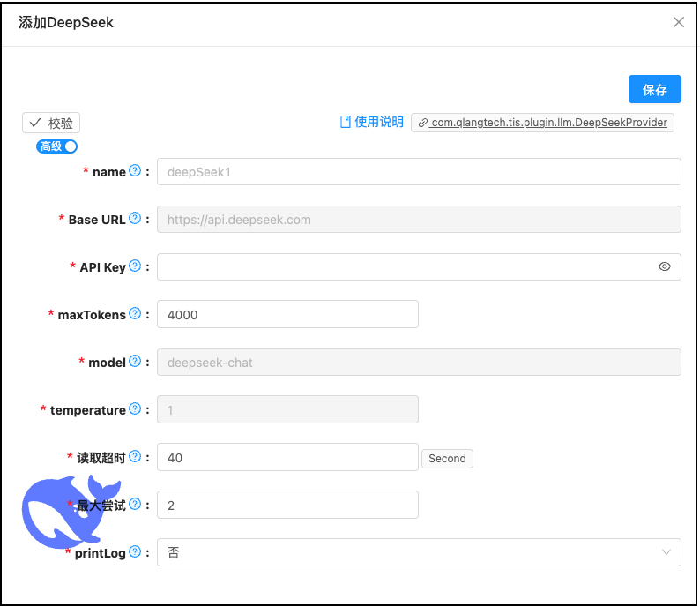
Task: Open the DeepSeekProvider plugin class link
Action: 543,123
